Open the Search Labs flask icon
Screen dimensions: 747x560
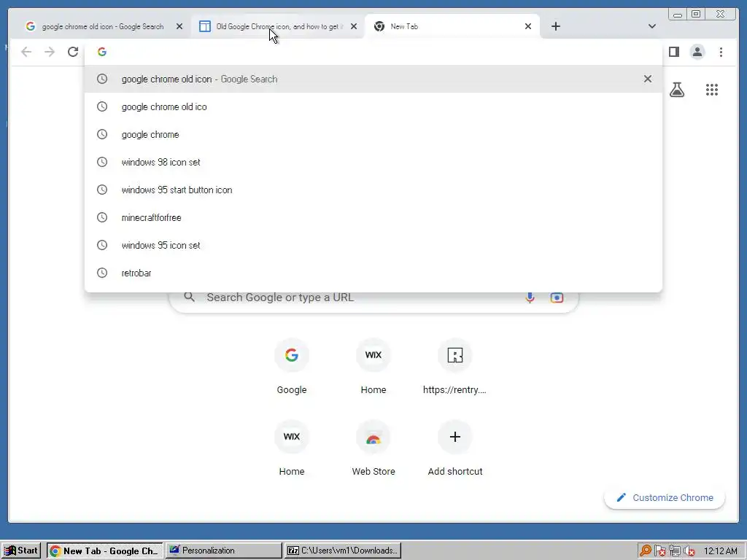click(x=676, y=90)
